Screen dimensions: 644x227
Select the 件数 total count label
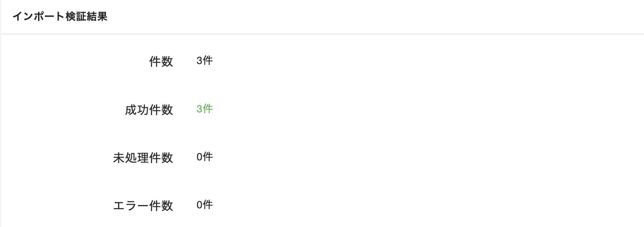[161, 62]
